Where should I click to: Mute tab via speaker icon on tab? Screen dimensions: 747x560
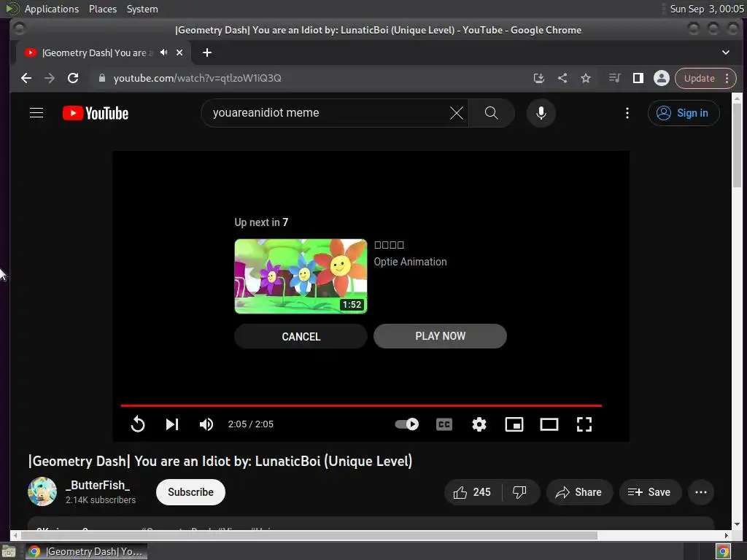pyautogui.click(x=164, y=52)
